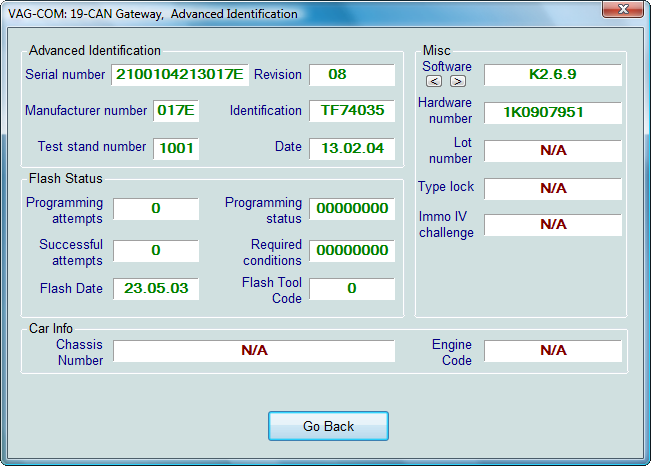Click the "Type lock" label
The image size is (651, 466).
pyautogui.click(x=446, y=187)
